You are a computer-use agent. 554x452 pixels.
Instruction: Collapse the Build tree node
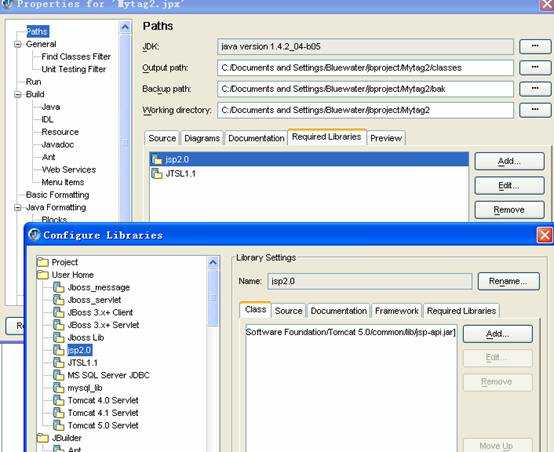pos(18,94)
